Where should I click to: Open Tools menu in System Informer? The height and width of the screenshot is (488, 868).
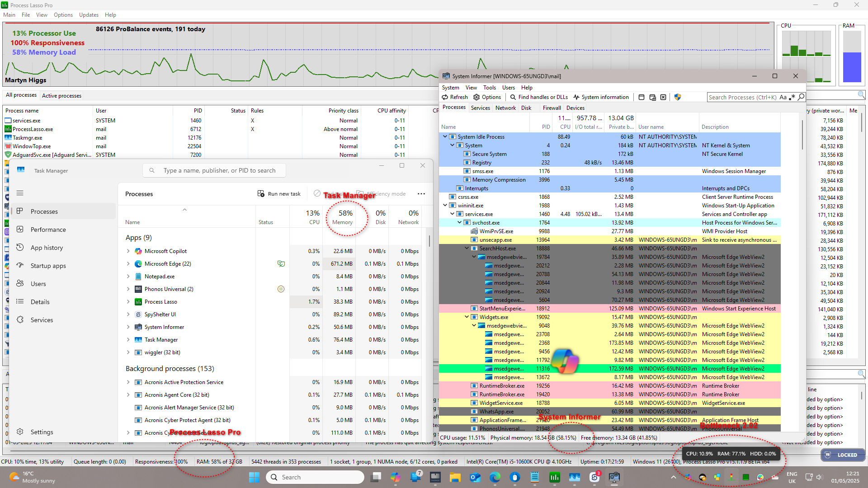[x=490, y=88]
